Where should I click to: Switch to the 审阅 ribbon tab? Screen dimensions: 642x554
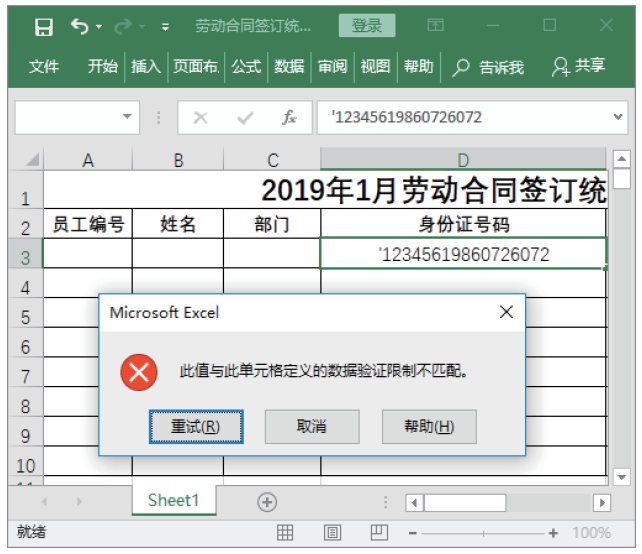[x=332, y=66]
